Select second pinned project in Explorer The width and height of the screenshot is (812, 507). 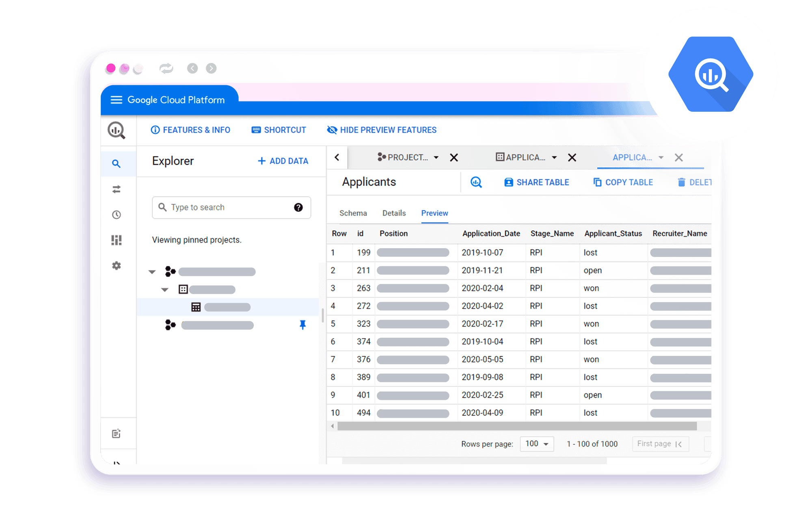209,325
